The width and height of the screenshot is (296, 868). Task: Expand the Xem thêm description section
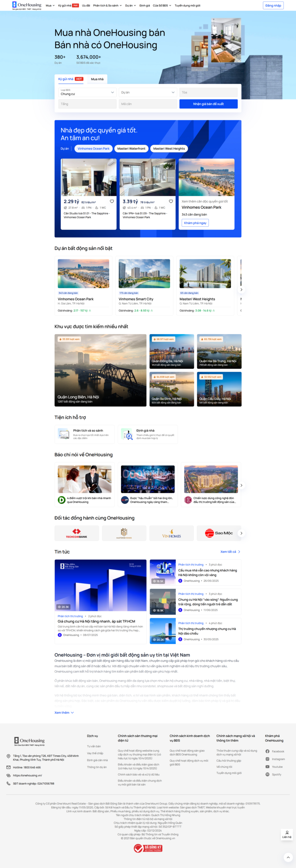64,712
